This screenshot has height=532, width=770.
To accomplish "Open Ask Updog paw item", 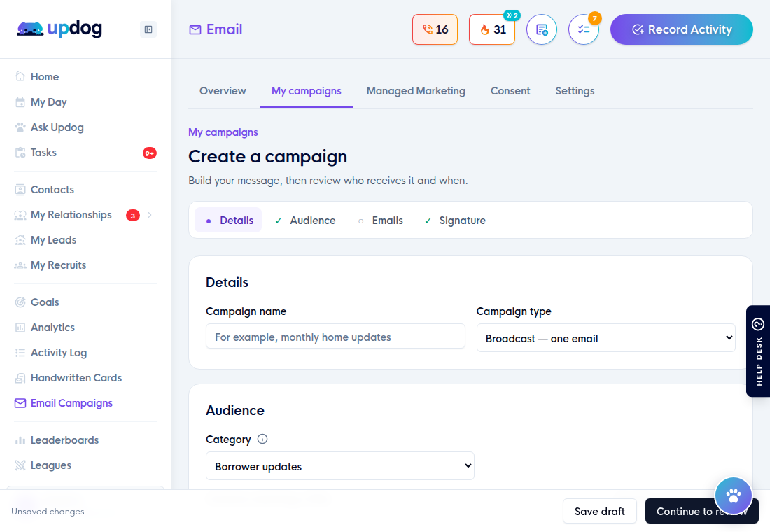I will pyautogui.click(x=57, y=127).
